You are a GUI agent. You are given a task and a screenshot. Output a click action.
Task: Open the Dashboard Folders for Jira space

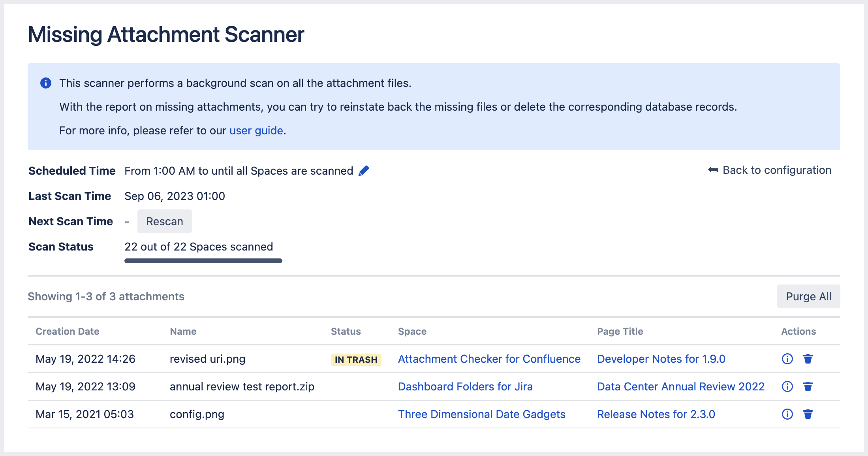pyautogui.click(x=465, y=386)
